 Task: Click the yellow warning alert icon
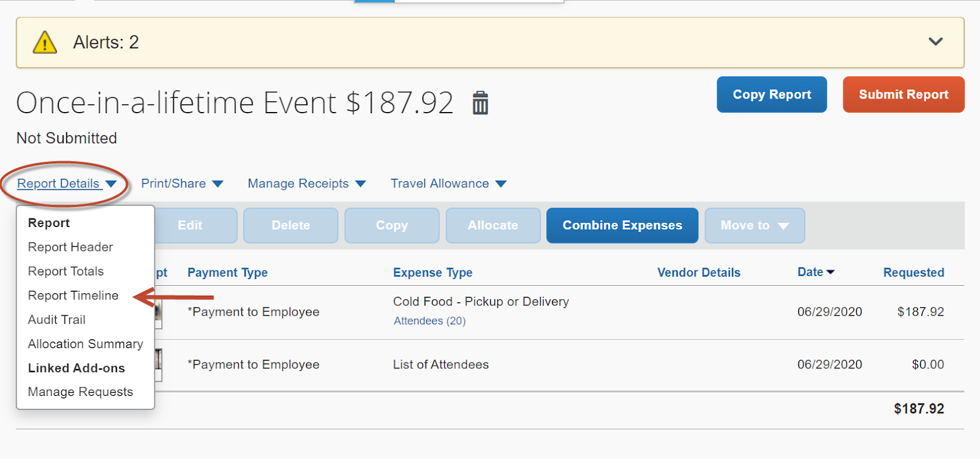[45, 42]
